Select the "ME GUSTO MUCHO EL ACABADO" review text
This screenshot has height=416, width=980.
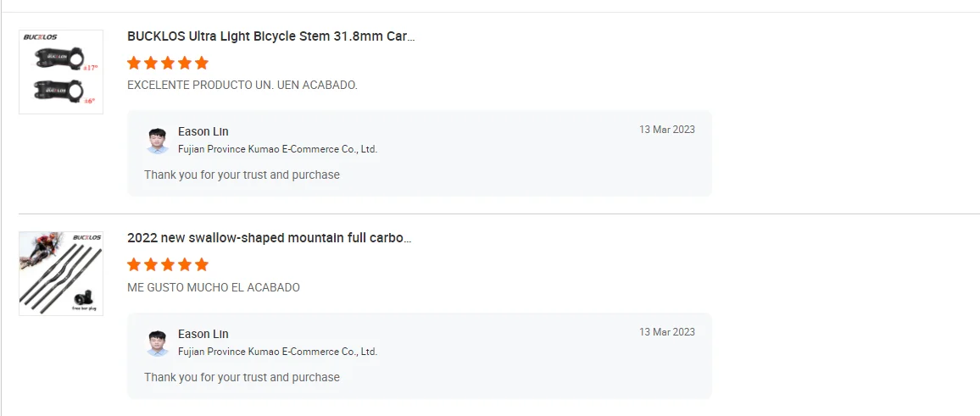[x=213, y=288]
